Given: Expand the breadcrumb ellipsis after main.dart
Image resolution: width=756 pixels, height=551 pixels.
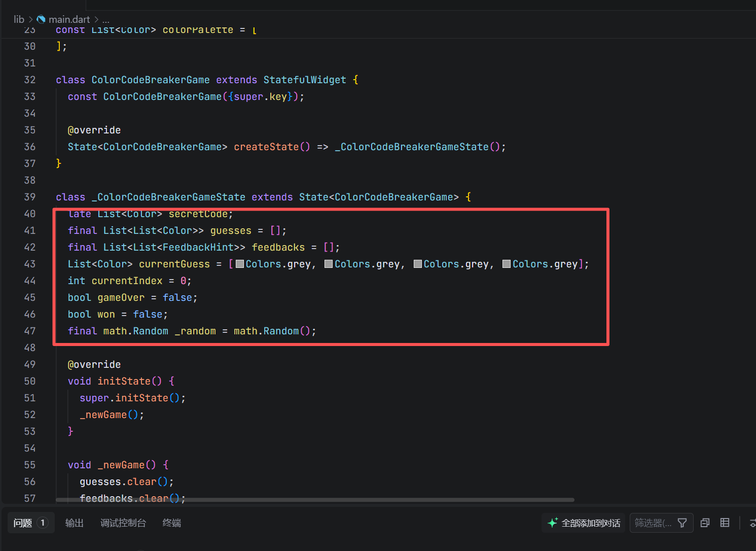Looking at the screenshot, I should click(x=105, y=20).
